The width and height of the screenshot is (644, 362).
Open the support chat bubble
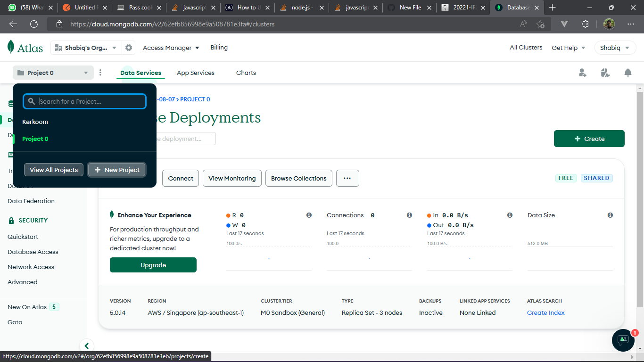pyautogui.click(x=623, y=340)
